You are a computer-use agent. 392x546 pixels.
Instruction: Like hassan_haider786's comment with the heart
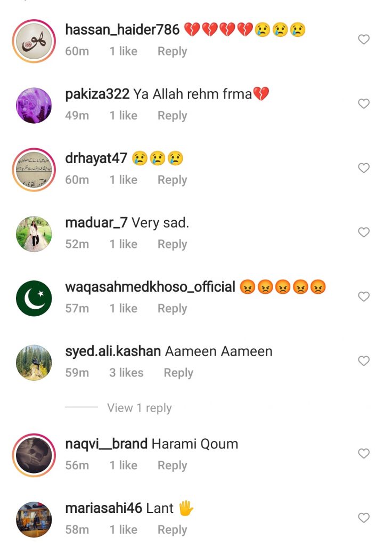click(363, 39)
